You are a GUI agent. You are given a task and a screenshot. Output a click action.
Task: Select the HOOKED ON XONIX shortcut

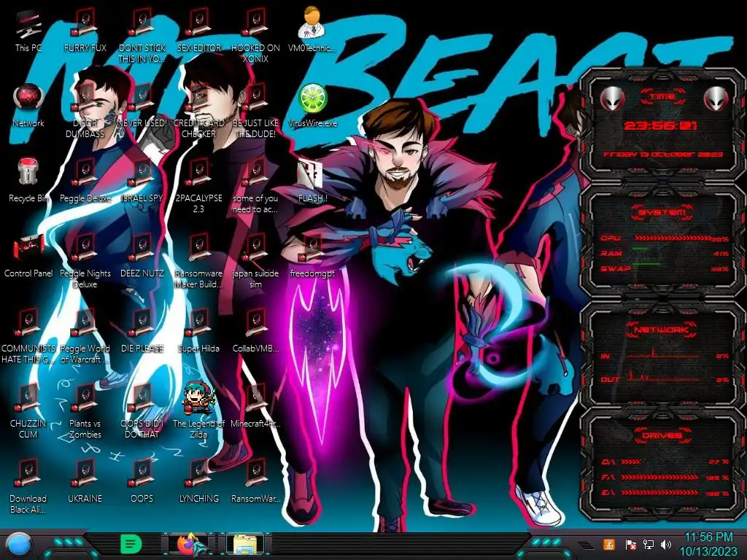coord(256,36)
